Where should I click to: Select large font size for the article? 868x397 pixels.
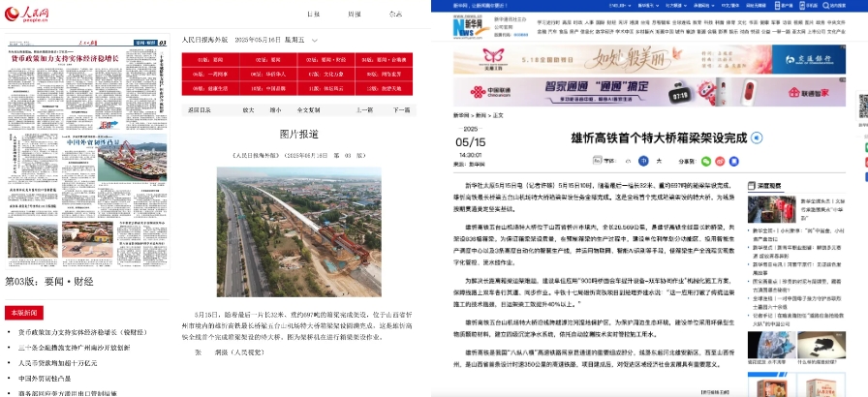point(659,162)
